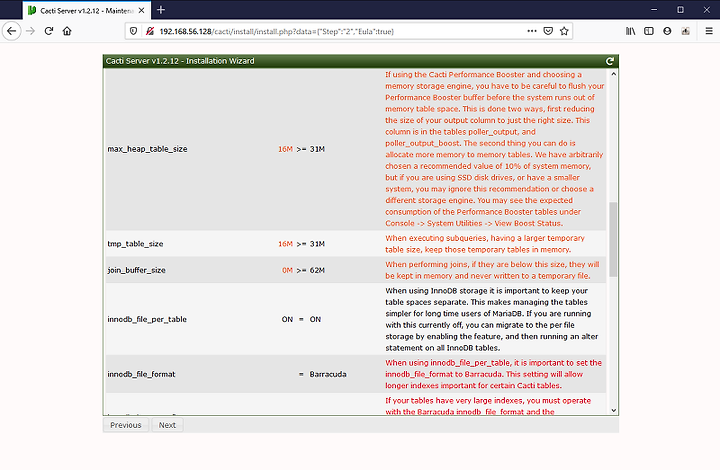Open the Firefox Library icon
720x470 pixels.
[630, 31]
